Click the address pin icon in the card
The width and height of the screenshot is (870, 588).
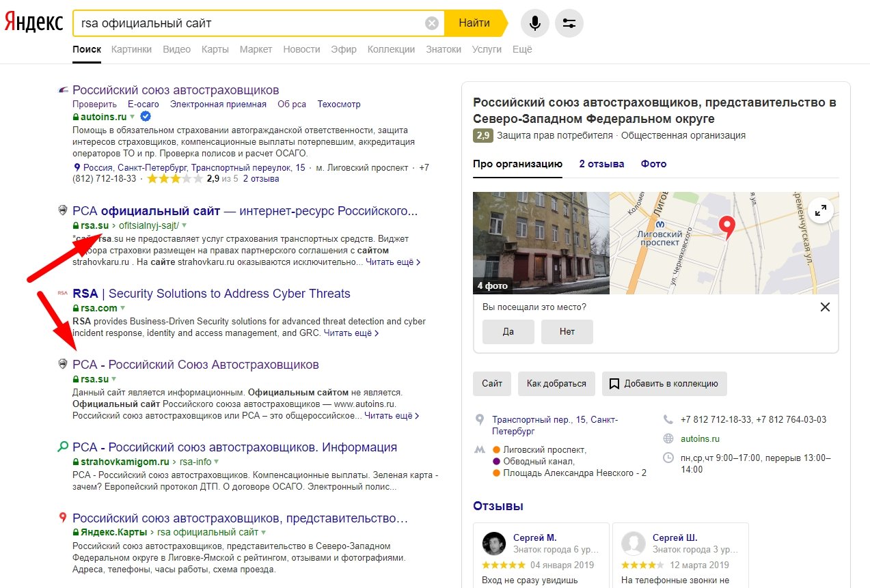(480, 420)
